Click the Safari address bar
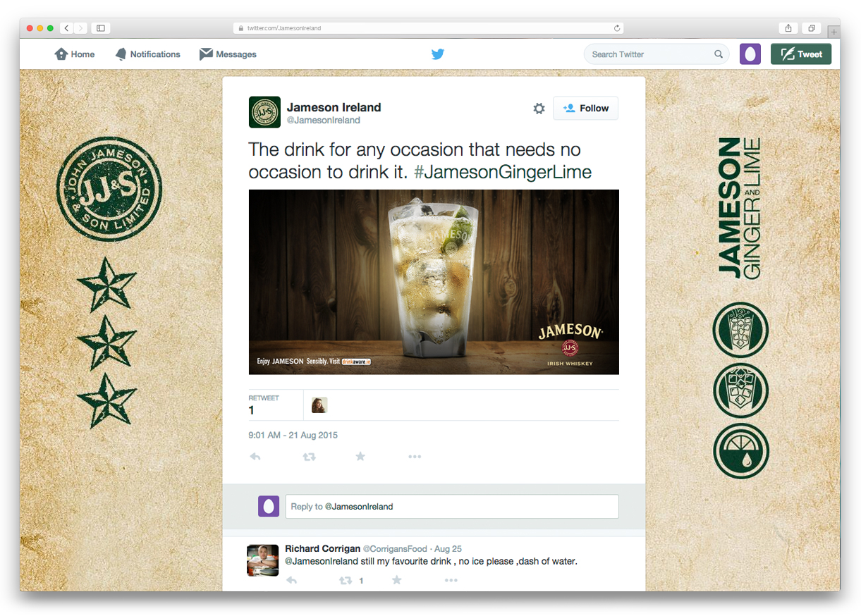The height and width of the screenshot is (616, 861). point(428,28)
